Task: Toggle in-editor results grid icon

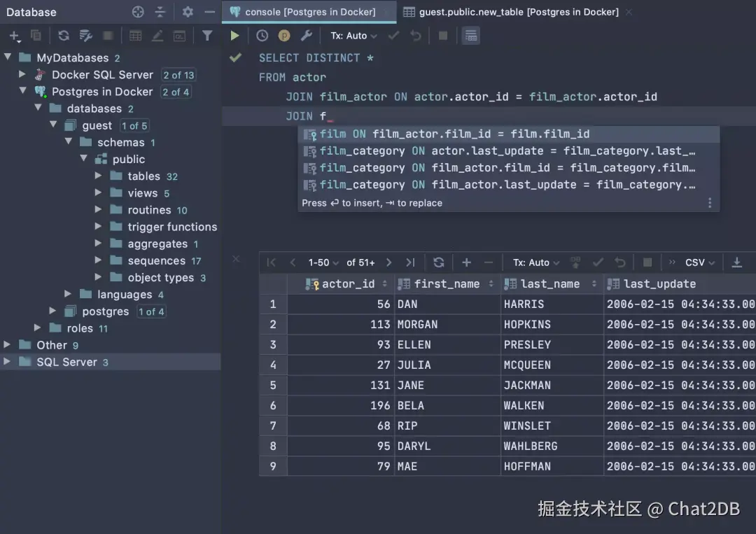Action: (471, 35)
